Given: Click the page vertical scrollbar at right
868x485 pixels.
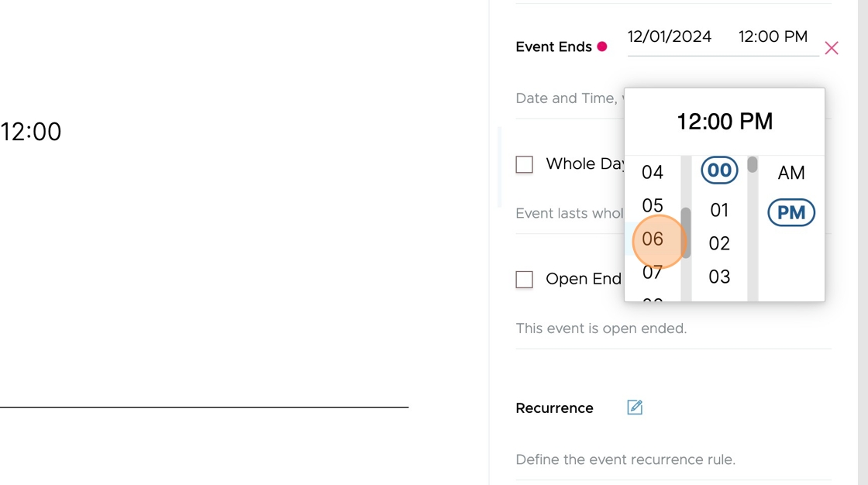Looking at the screenshot, I should click(x=863, y=242).
